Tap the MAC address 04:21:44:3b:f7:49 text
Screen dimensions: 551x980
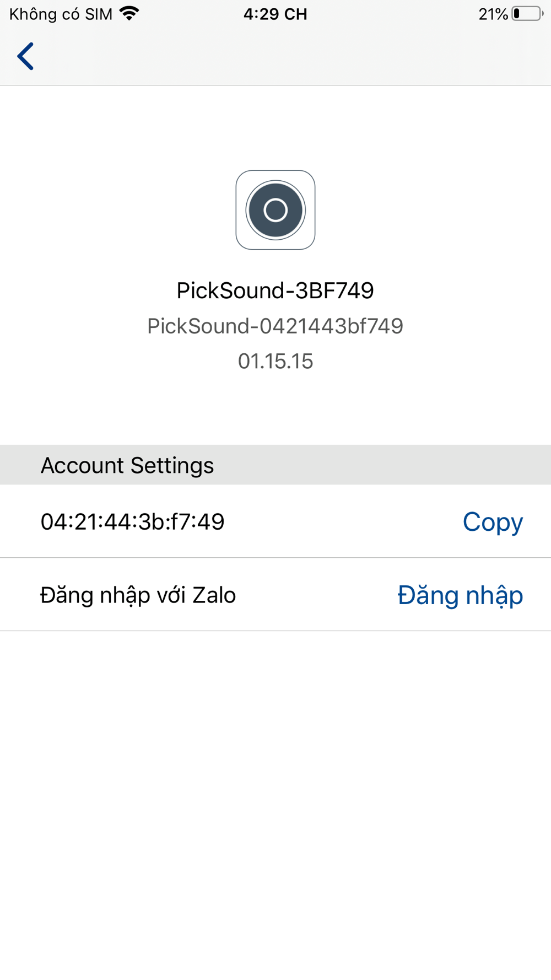pos(133,521)
